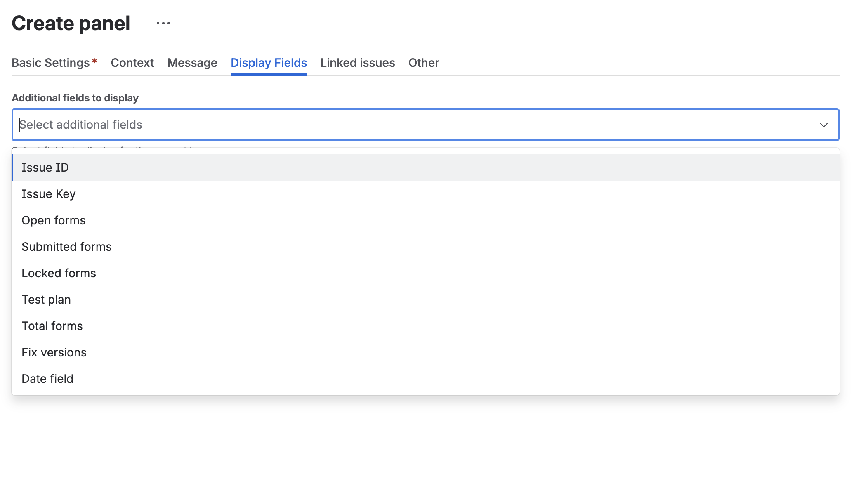Select Locked forms from the list
Image resolution: width=868 pixels, height=486 pixels.
(x=59, y=273)
